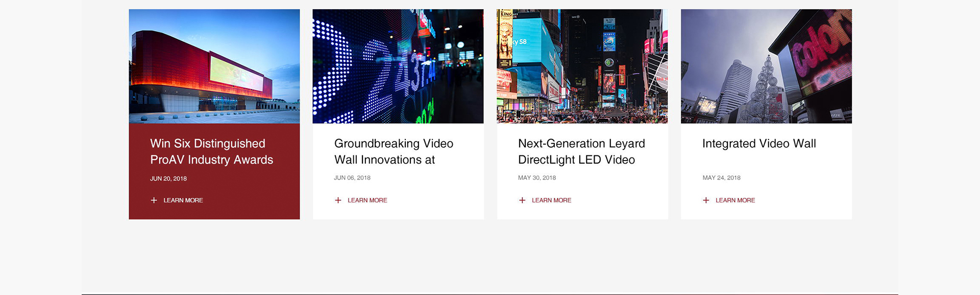Open the Next-Generation Leyard DirectLight LED headline
Viewport: 980px width, 295px height.
click(581, 152)
